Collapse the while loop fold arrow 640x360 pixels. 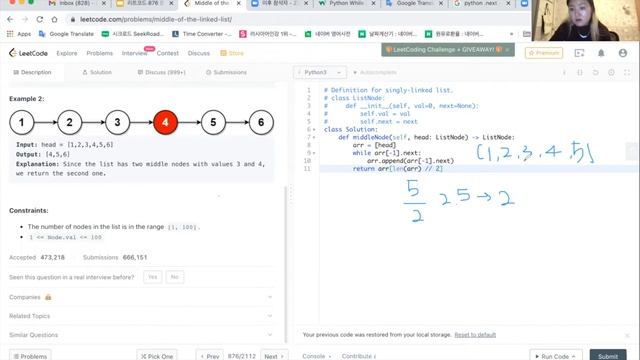[314, 153]
